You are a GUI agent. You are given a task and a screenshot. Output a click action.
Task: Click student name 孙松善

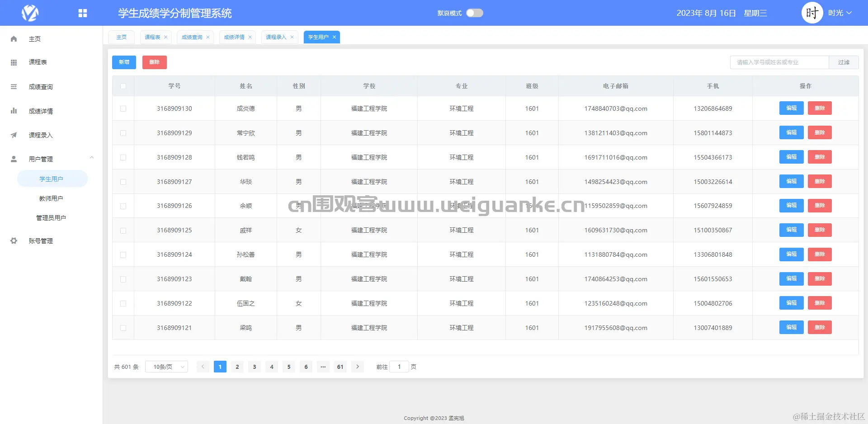coord(246,255)
